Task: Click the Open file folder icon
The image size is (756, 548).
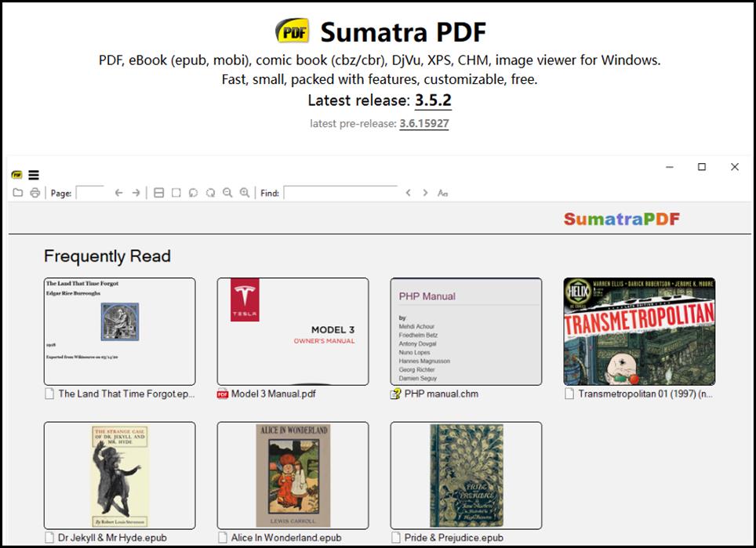Action: tap(18, 193)
